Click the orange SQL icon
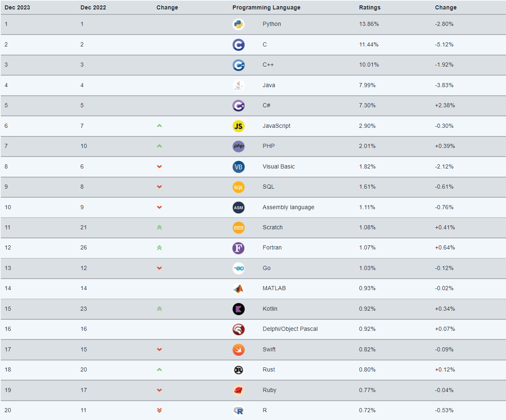The image size is (506, 420). (x=239, y=187)
